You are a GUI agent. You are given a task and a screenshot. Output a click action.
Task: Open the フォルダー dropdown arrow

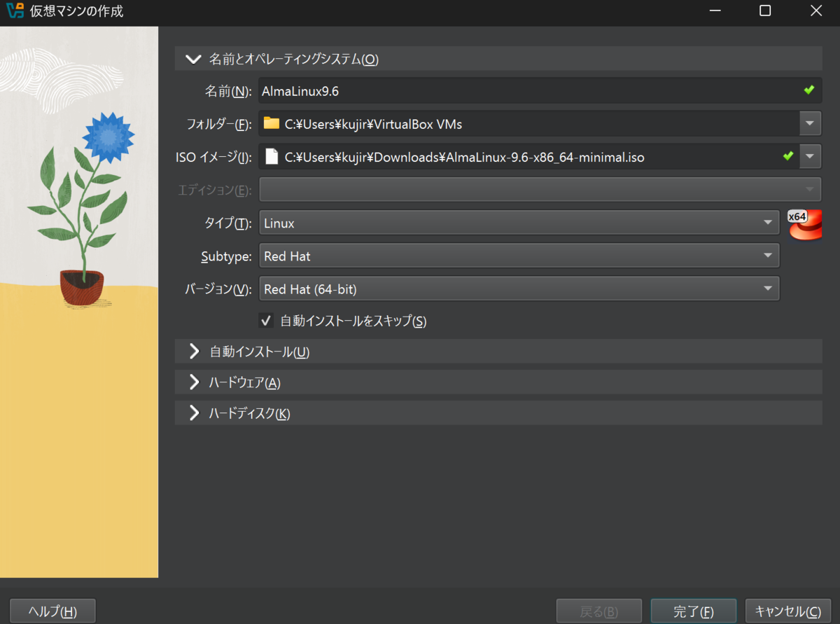point(810,124)
